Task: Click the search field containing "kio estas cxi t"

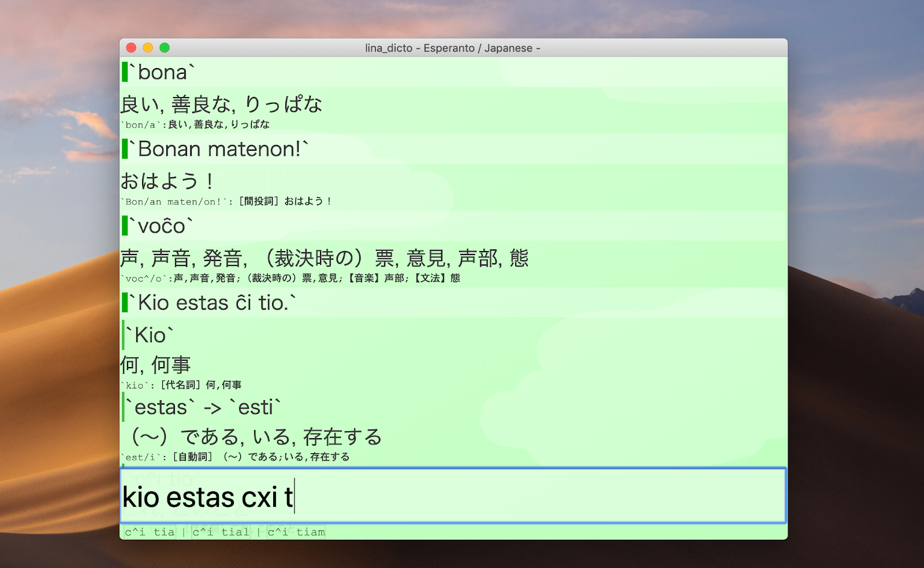Action: click(453, 496)
